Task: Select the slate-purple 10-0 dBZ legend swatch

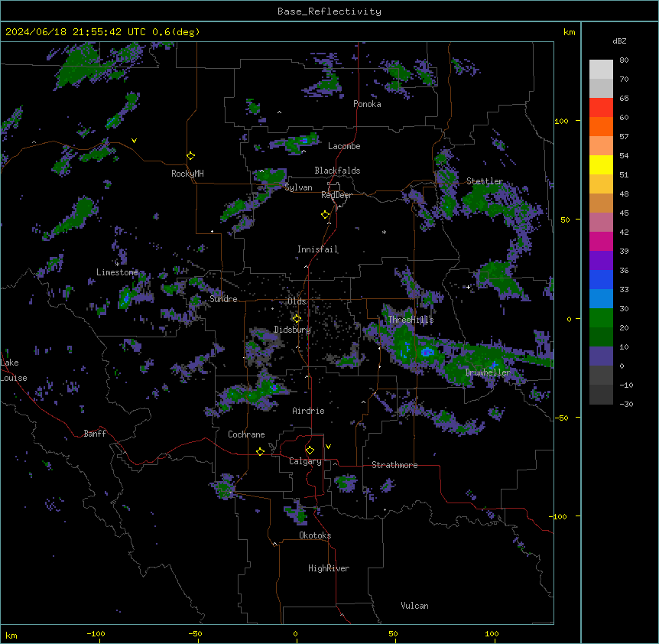Action: (601, 356)
